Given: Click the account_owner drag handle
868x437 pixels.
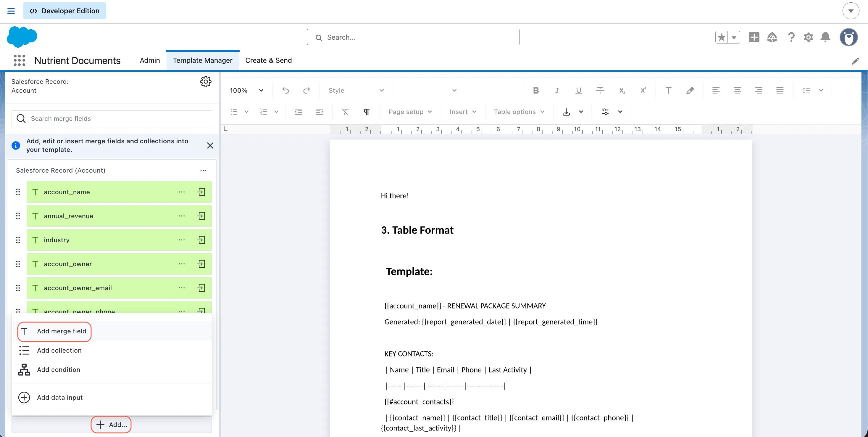Looking at the screenshot, I should [18, 264].
